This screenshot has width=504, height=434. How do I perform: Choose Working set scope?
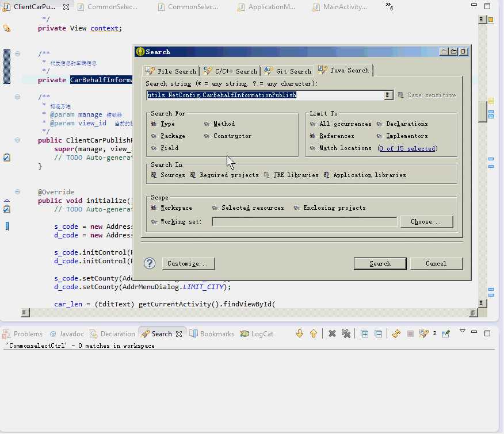coord(176,221)
